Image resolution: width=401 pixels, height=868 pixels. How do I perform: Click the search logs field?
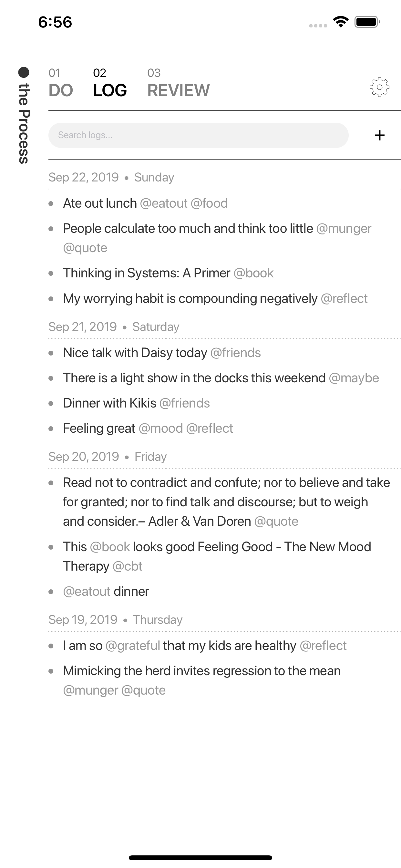pyautogui.click(x=199, y=135)
